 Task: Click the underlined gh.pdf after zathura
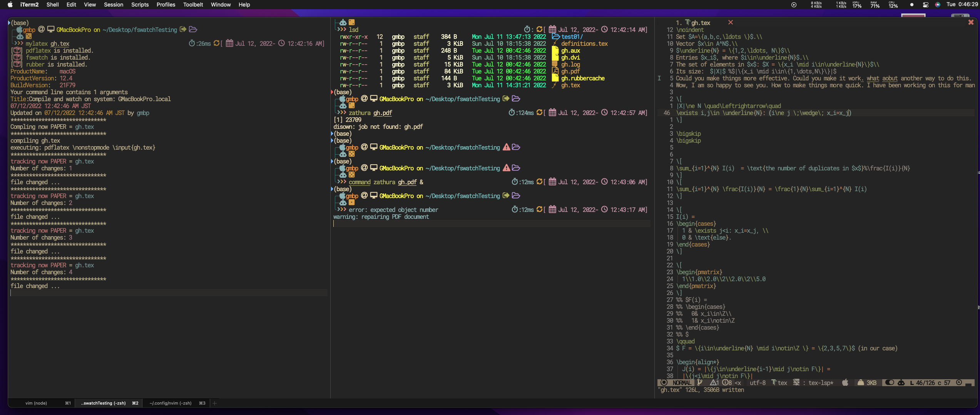point(383,113)
